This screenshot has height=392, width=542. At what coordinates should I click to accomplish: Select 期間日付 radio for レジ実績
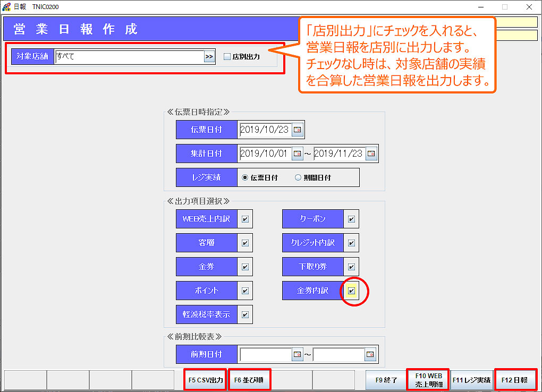point(298,178)
